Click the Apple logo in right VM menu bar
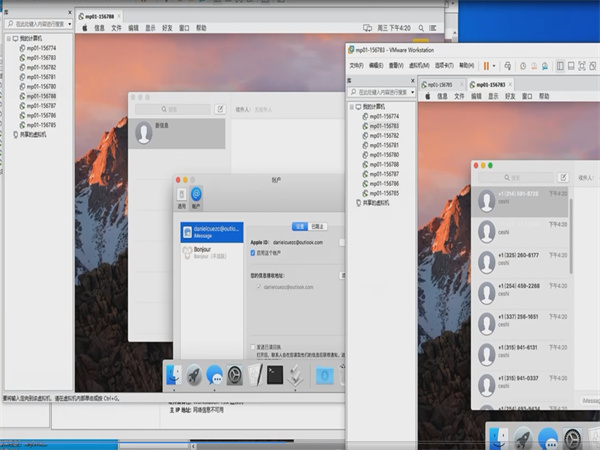Viewport: 600px width, 450px height. tap(427, 97)
